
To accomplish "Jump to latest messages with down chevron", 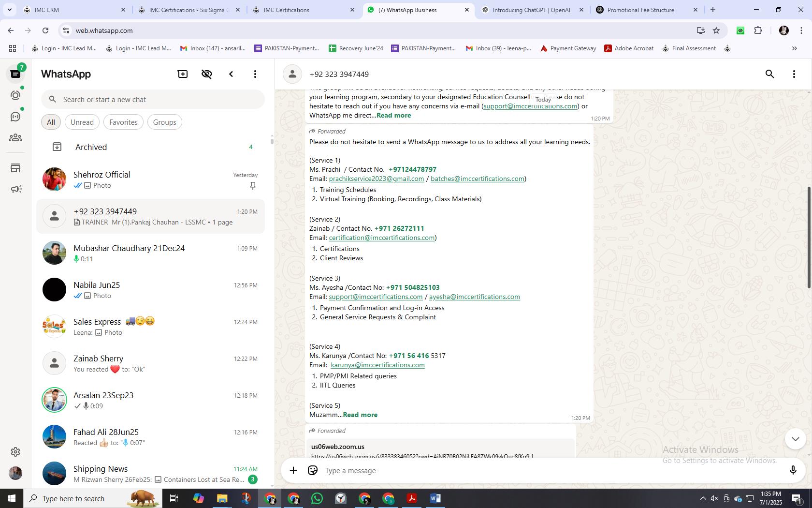I will [795, 439].
